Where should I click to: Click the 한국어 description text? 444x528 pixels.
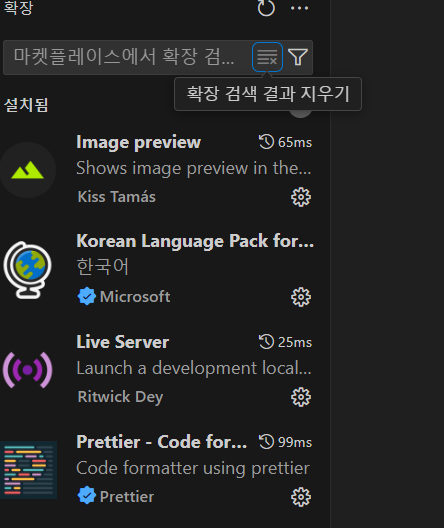pos(102,267)
